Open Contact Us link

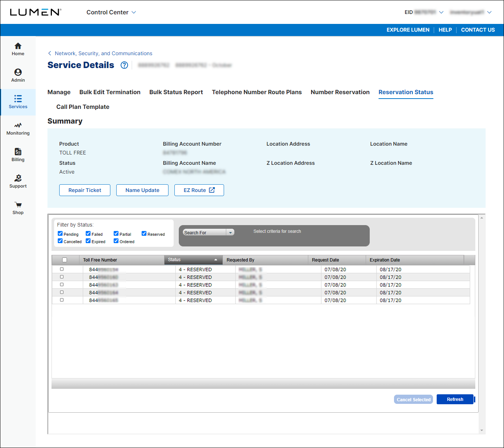point(478,30)
